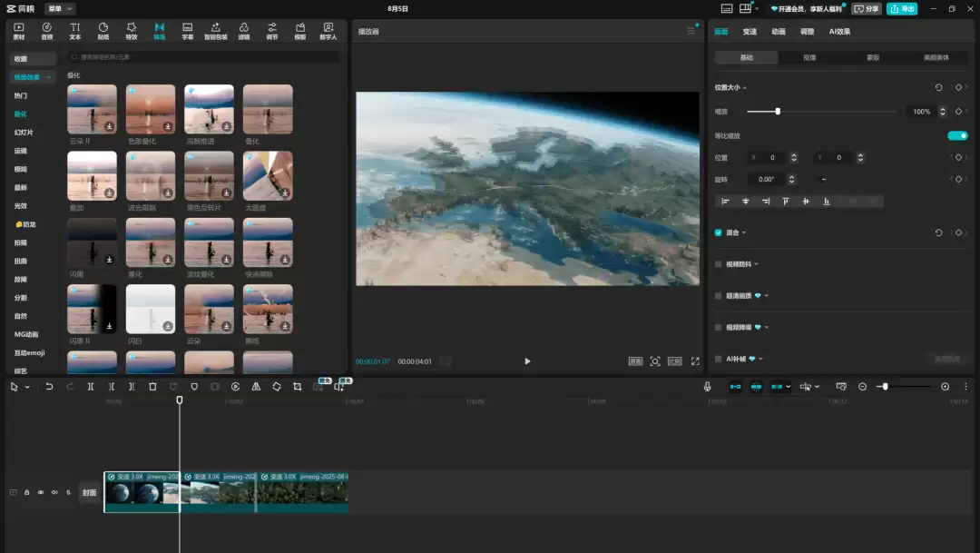Expand the 超清画质 section arrow
The height and width of the screenshot is (553, 980).
767,296
